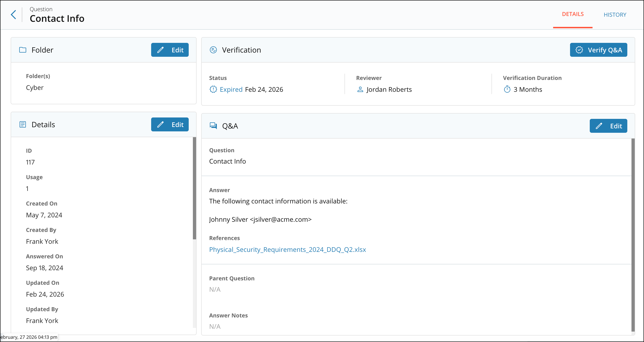Click the Contact Info page title

[x=57, y=19]
